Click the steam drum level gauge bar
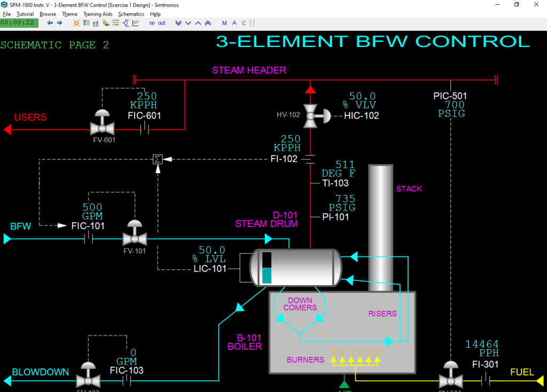The image size is (547, 392). (x=267, y=268)
